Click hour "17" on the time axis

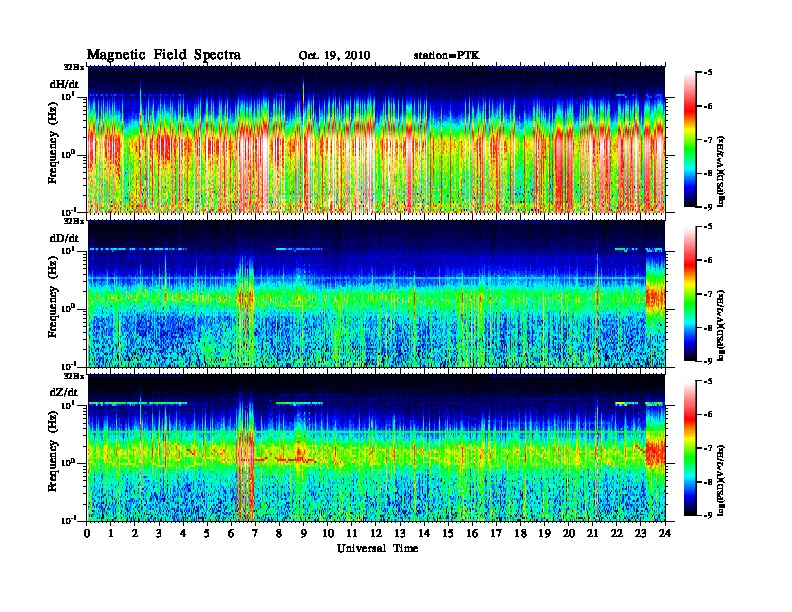(497, 533)
